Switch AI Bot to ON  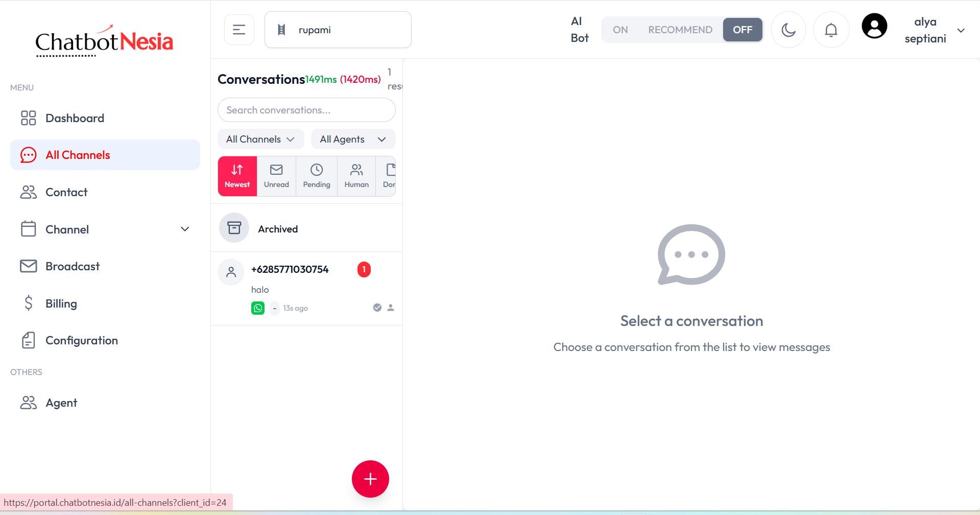620,30
